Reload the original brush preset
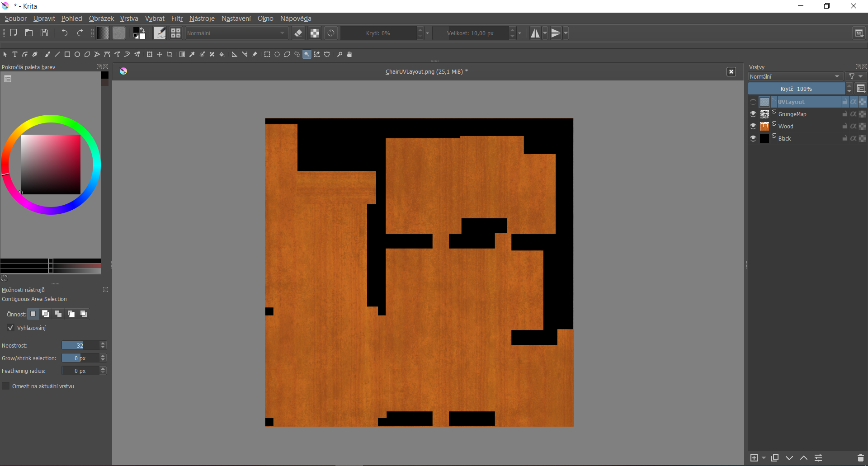868x466 pixels. (331, 33)
